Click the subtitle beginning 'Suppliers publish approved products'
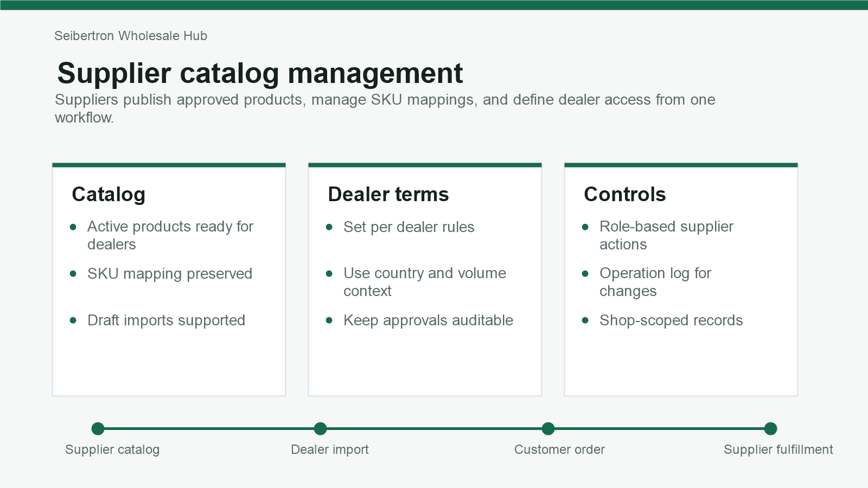868x488 pixels. (x=385, y=108)
